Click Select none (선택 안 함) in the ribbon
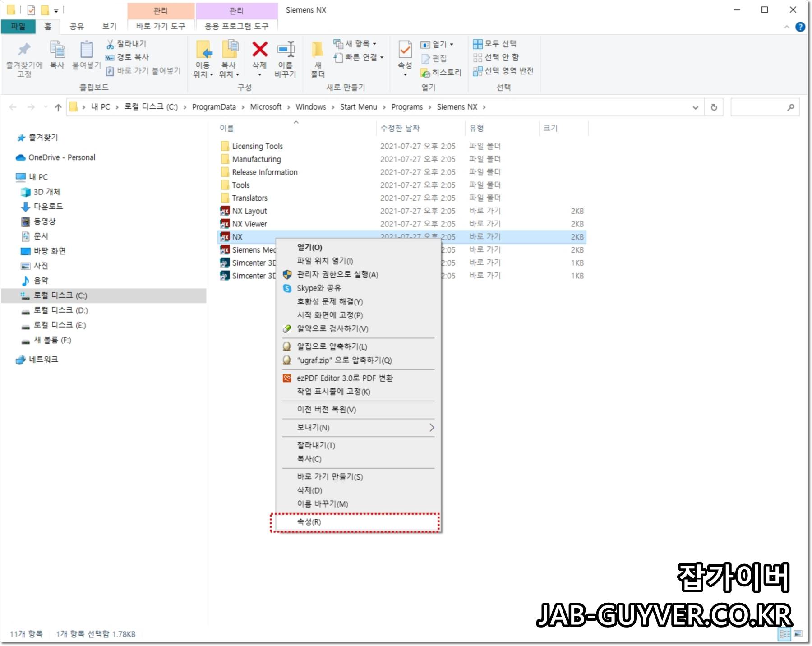The height and width of the screenshot is (646, 812). pos(496,57)
